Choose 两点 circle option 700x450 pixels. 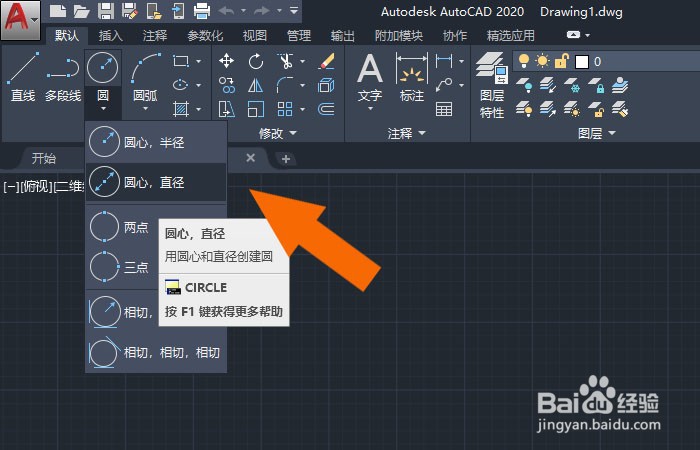pos(123,227)
